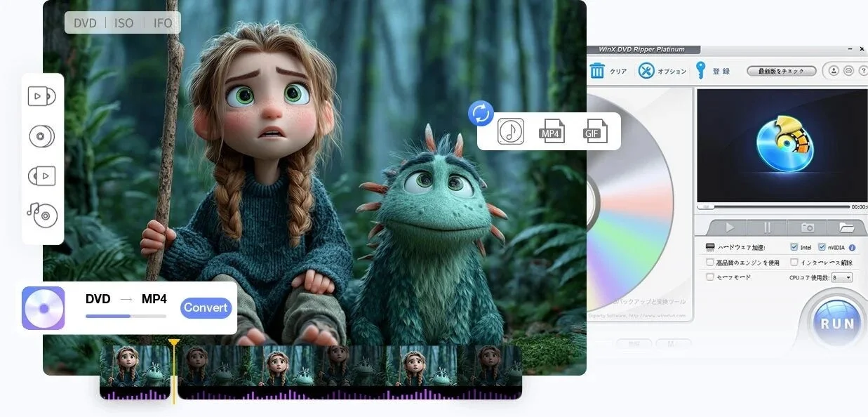Viewport: 868px width, 417px height.
Task: Enable the deinterlacing checkbox
Action: [x=794, y=263]
